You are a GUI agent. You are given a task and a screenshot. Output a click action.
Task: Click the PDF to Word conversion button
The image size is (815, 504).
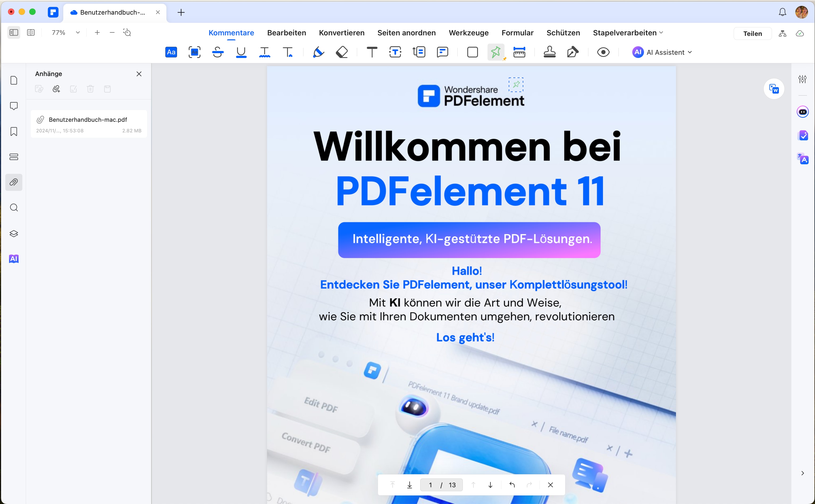[774, 89]
